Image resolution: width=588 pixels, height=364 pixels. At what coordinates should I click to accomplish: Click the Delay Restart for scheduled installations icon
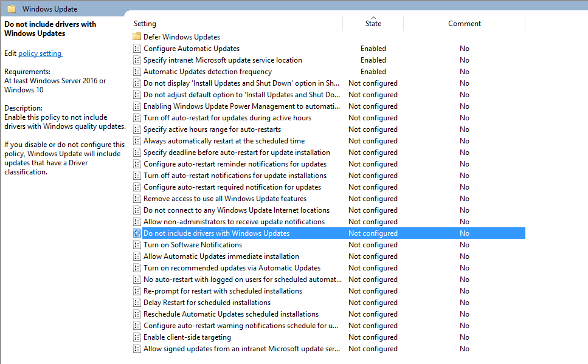[x=137, y=303]
